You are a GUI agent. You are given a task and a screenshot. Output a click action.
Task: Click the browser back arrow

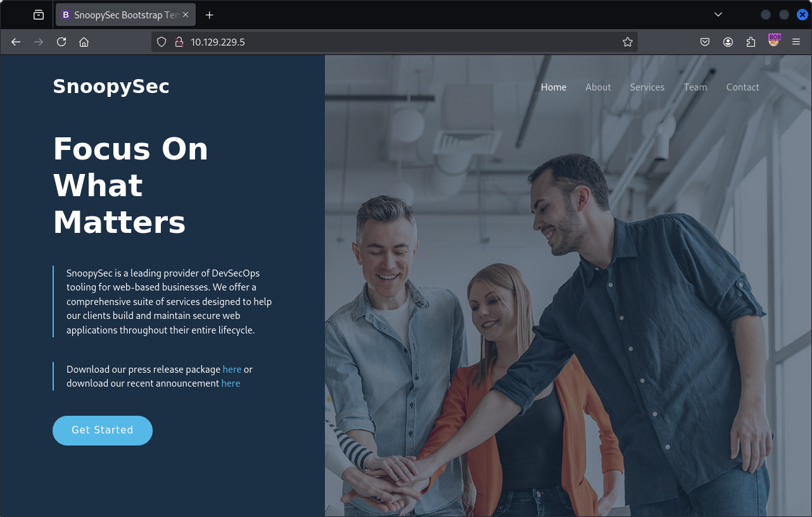[x=16, y=42]
